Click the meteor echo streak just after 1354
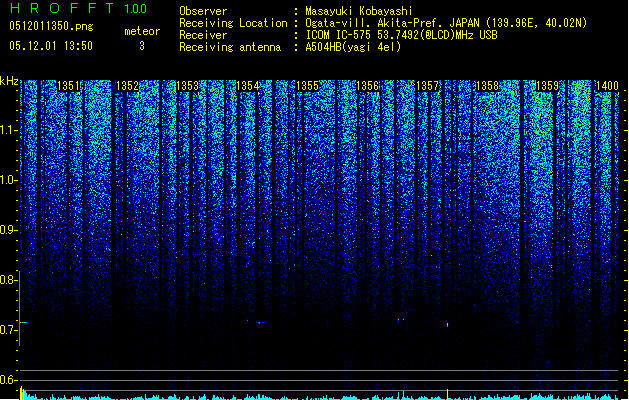 click(x=262, y=323)
